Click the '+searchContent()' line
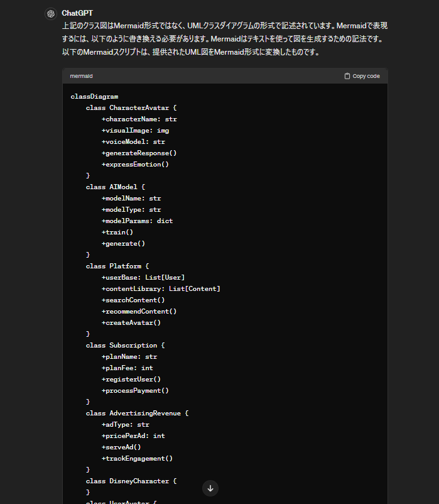The image size is (439, 504). click(x=133, y=300)
